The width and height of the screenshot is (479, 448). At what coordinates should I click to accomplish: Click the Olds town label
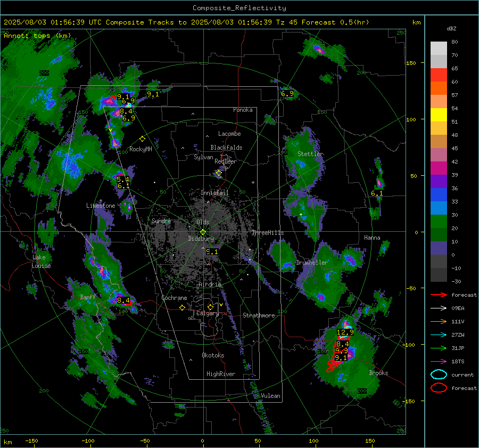203,222
